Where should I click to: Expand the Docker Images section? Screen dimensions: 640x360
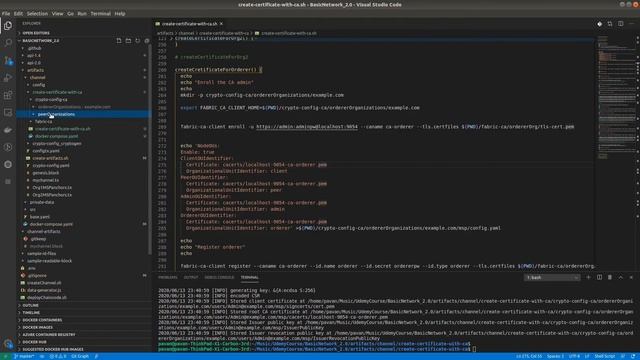click(x=37, y=327)
